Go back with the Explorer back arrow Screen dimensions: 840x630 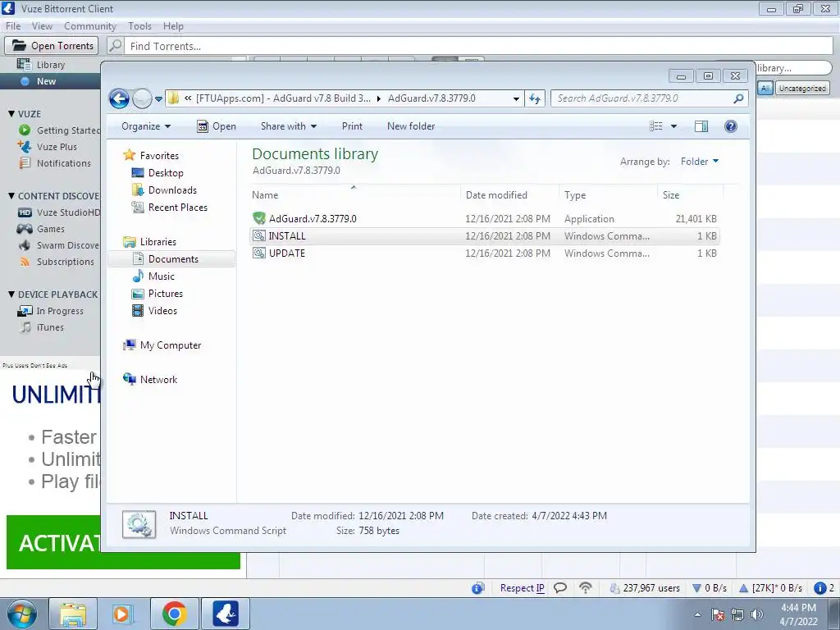tap(119, 98)
